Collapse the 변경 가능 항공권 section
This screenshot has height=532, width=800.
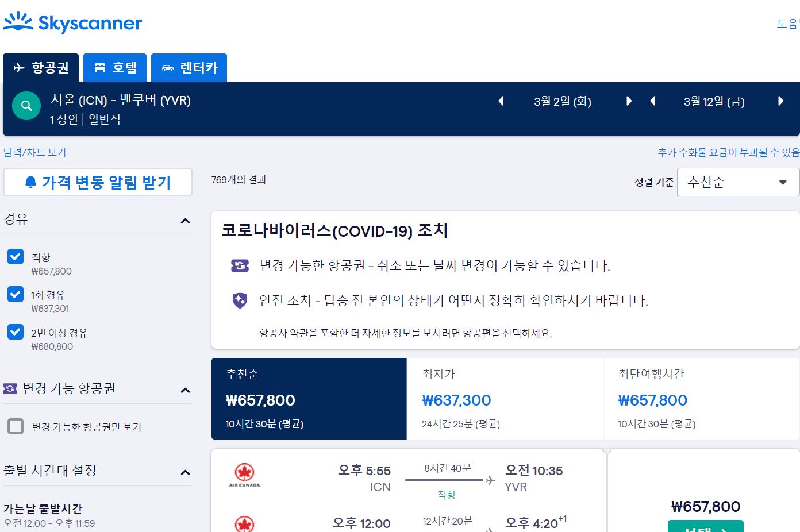[185, 390]
